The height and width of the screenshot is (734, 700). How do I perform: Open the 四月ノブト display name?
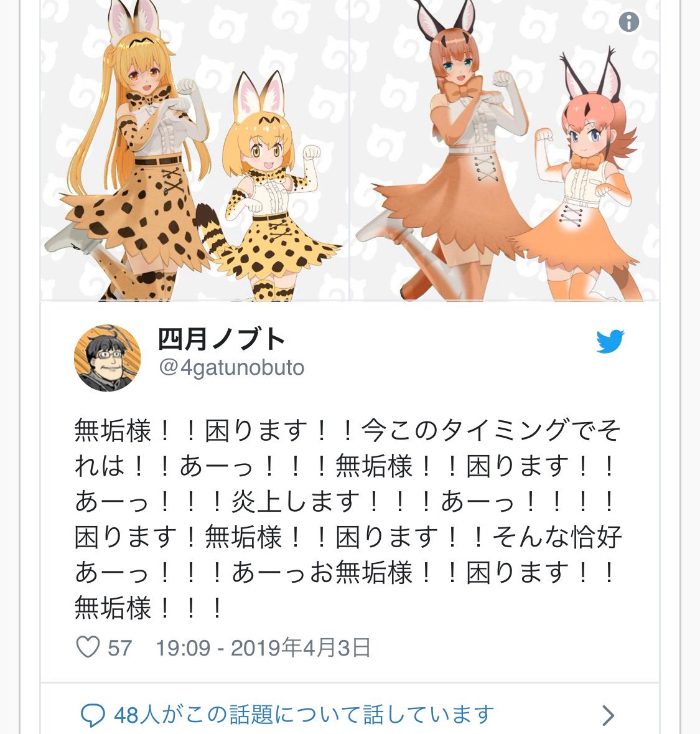coord(222,339)
